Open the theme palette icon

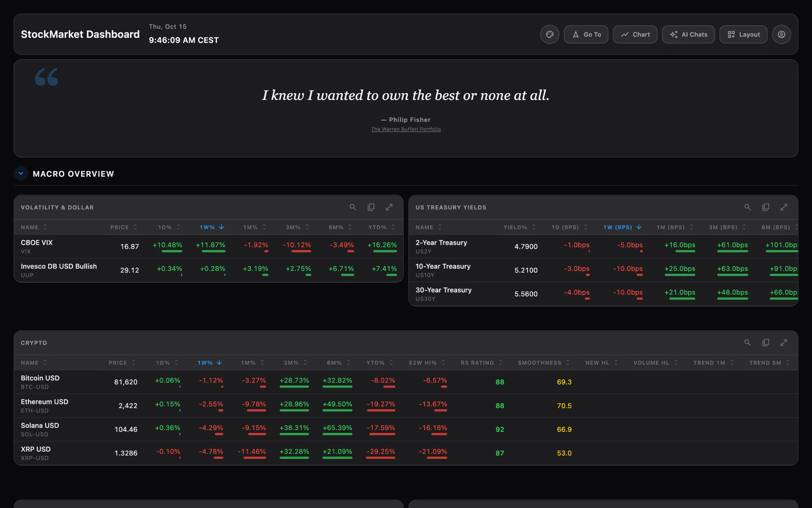pyautogui.click(x=549, y=34)
